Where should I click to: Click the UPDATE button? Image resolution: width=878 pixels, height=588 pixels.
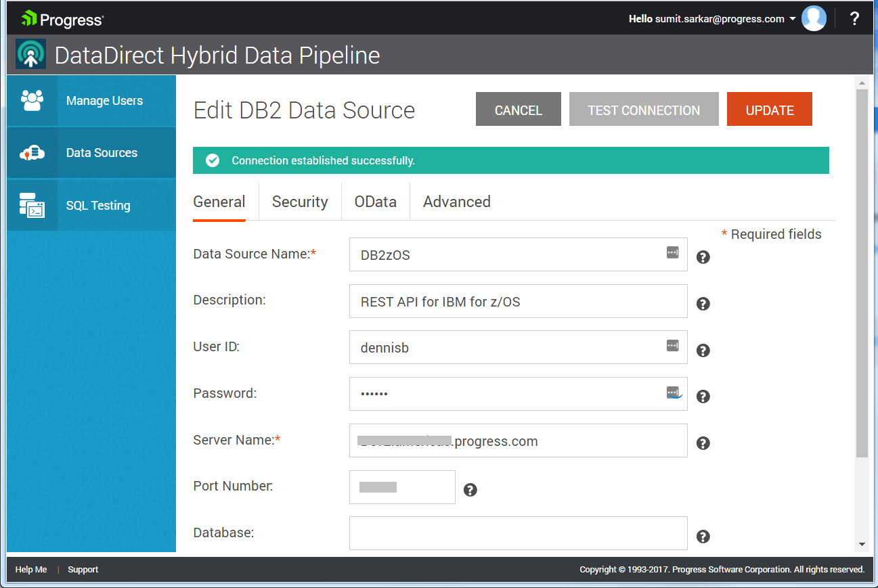tap(769, 109)
